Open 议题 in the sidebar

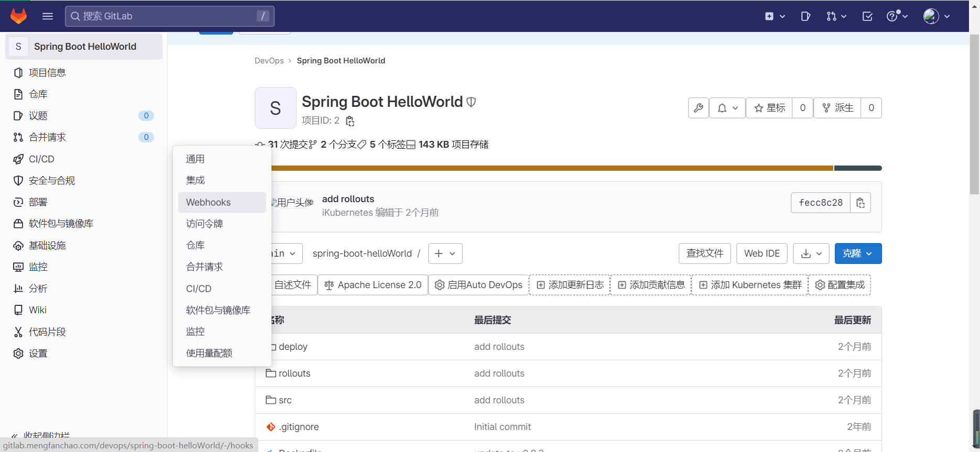[84, 116]
